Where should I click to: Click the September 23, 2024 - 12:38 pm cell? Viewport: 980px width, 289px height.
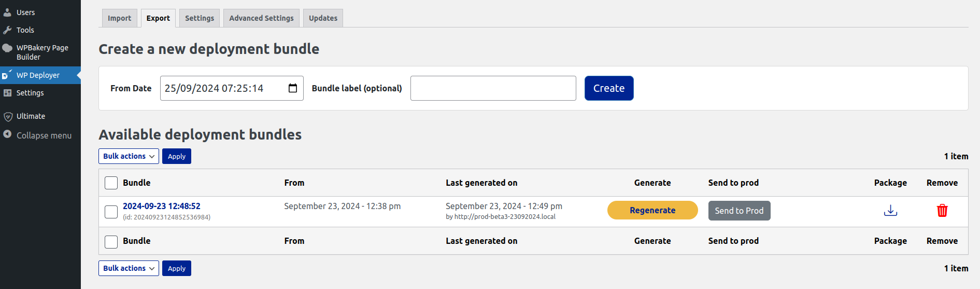click(x=342, y=206)
